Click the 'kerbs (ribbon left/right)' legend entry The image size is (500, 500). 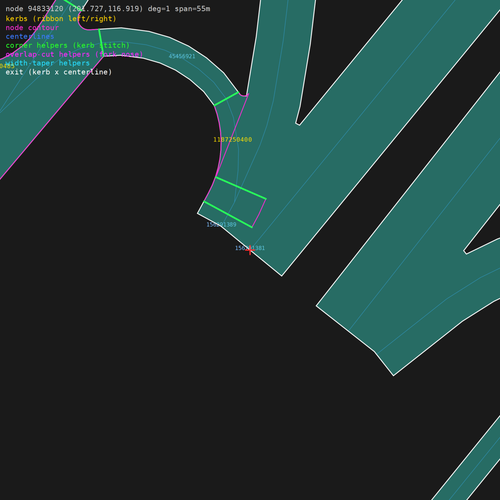61,19
